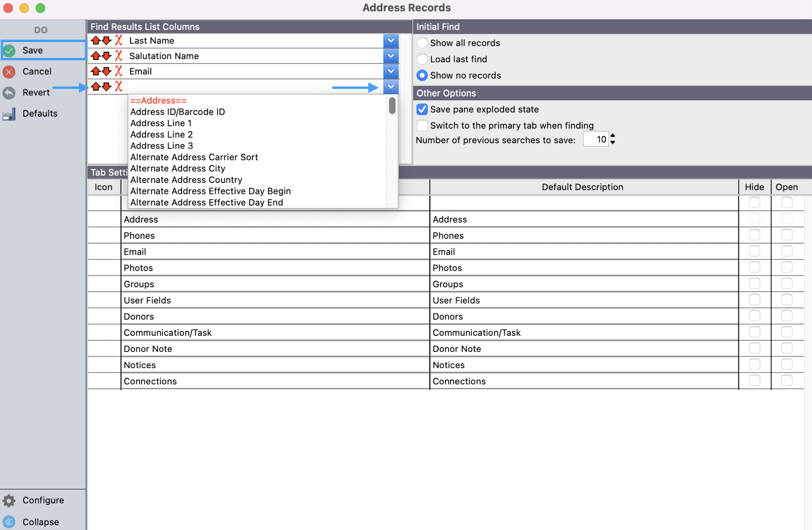
Task: Click the Collapse sidebar icon
Action: (9, 522)
